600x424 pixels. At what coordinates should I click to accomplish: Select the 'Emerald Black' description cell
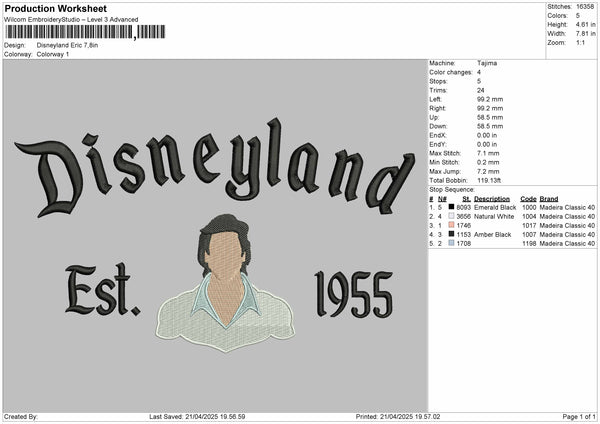coord(495,207)
